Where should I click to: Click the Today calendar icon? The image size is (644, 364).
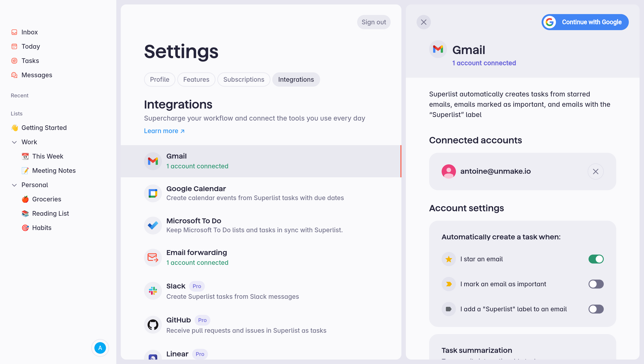[14, 46]
